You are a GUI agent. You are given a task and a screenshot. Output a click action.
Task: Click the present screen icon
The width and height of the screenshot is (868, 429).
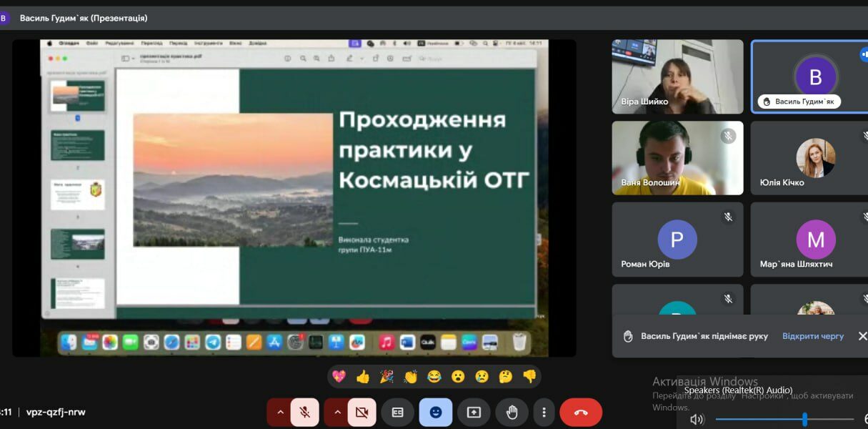click(474, 413)
